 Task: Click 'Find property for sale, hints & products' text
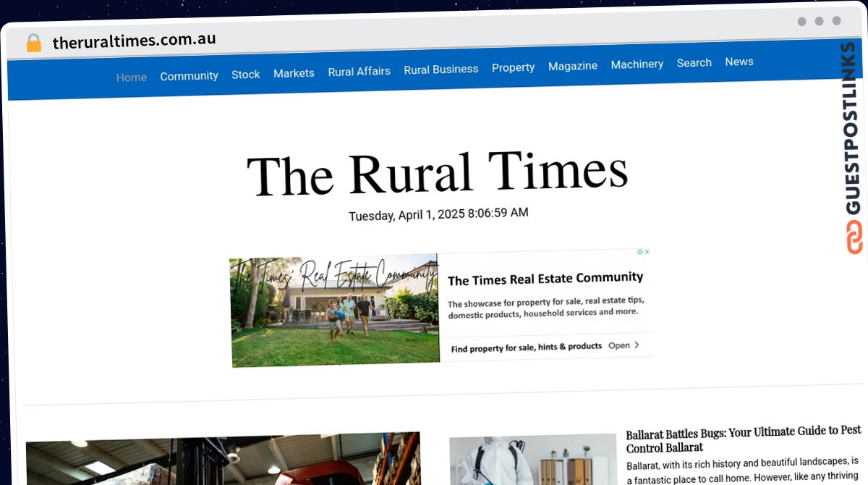click(527, 347)
